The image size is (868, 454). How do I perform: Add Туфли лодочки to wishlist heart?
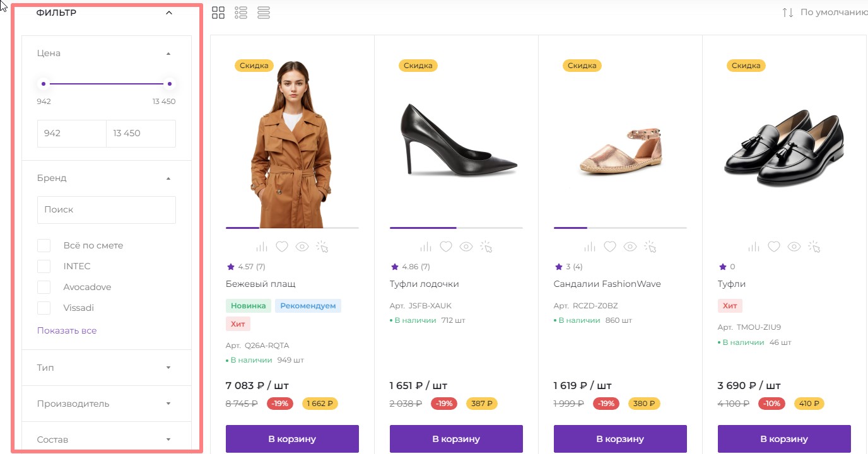(446, 247)
